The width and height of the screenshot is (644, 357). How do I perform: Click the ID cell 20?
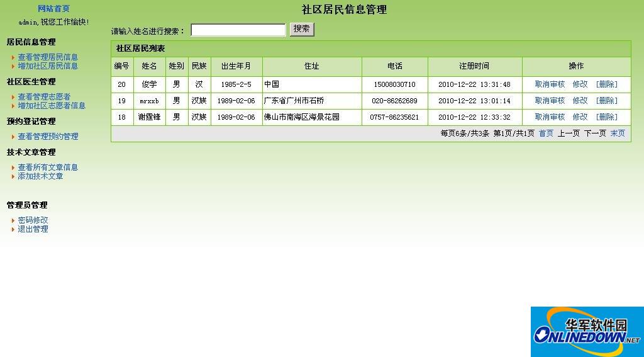click(x=121, y=85)
